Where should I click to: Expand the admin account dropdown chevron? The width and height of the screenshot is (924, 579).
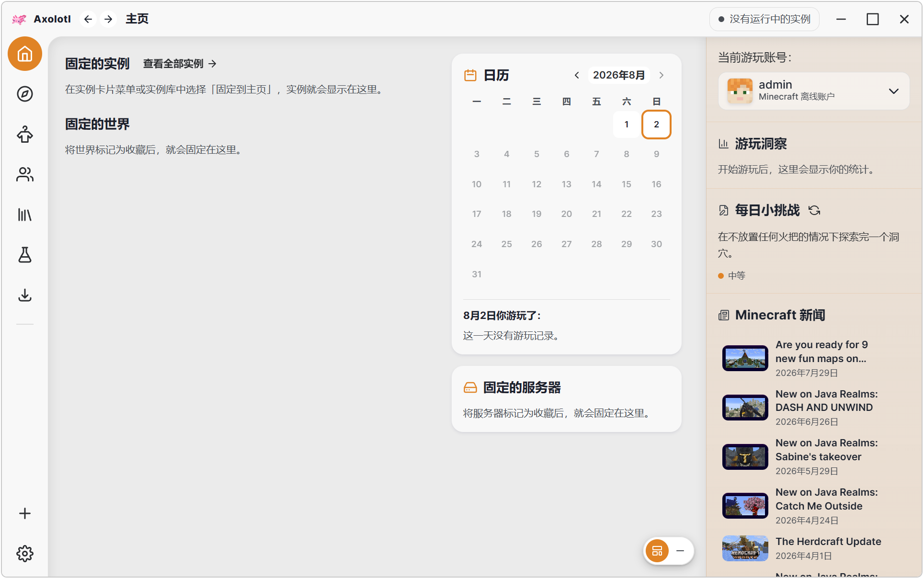point(894,91)
